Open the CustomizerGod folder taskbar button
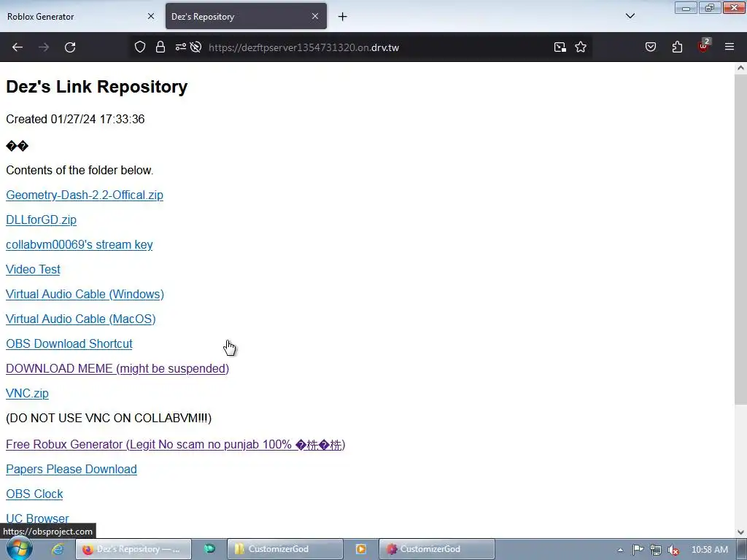The image size is (747, 560). coord(285,549)
